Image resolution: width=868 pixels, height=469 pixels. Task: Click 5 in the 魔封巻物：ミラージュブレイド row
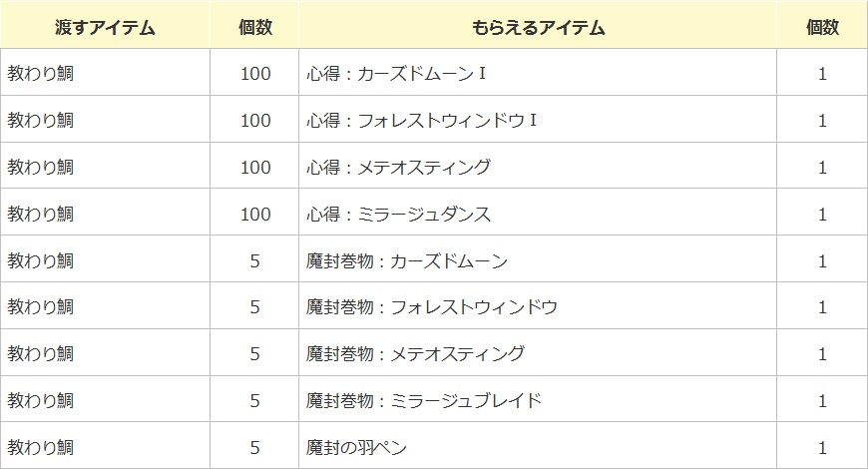coord(255,401)
